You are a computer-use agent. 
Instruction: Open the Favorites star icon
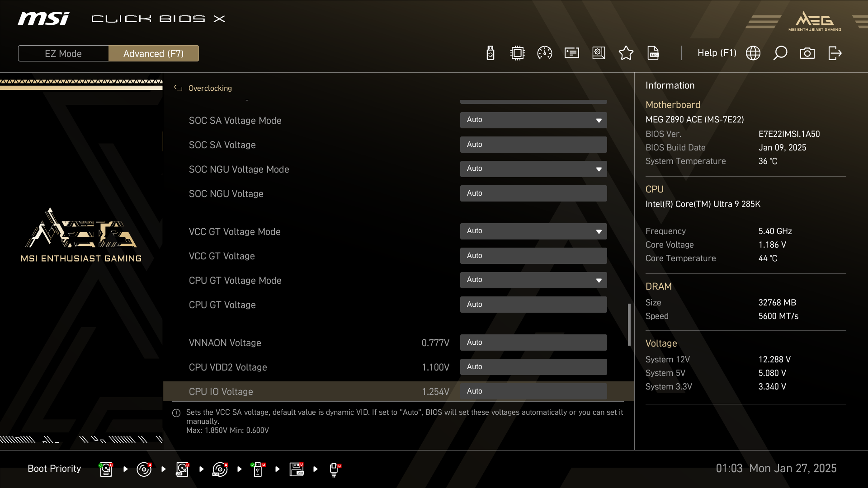(626, 53)
